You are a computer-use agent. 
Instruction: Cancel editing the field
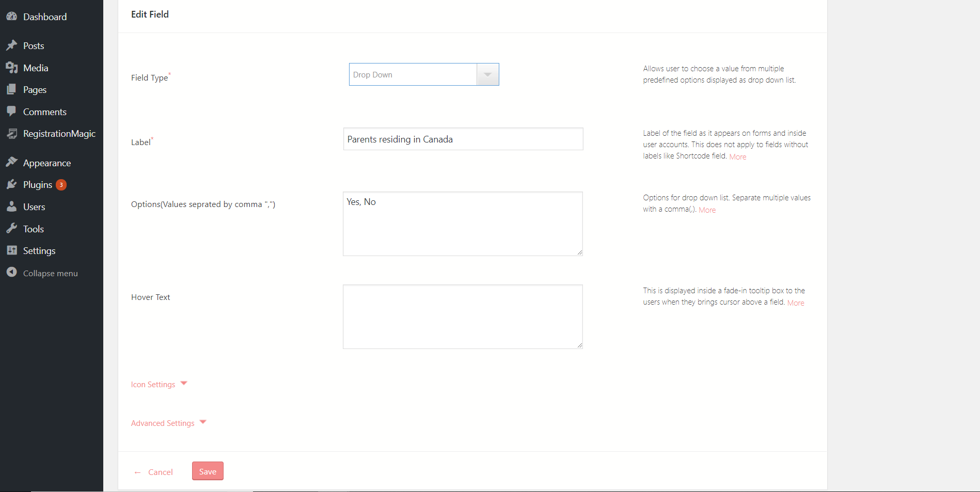(161, 471)
